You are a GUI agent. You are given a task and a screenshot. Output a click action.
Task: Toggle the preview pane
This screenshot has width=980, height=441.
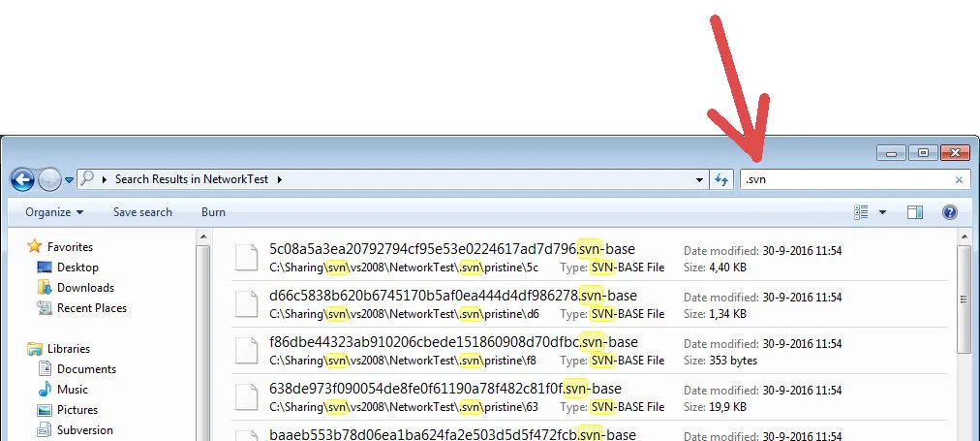coord(915,212)
